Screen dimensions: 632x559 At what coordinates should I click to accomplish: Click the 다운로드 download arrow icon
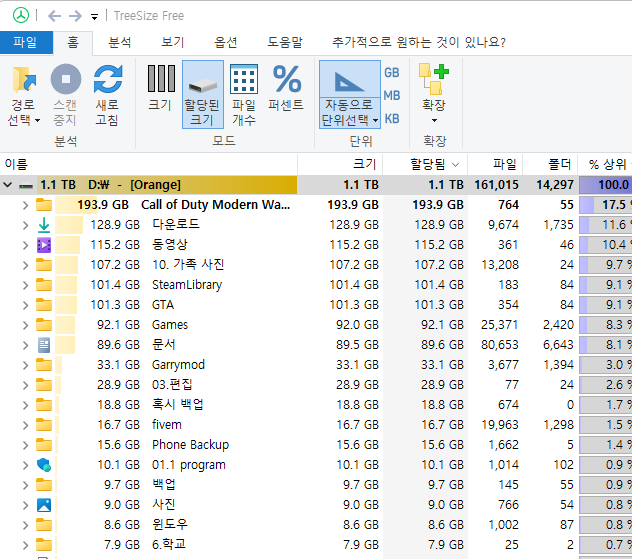(x=44, y=225)
